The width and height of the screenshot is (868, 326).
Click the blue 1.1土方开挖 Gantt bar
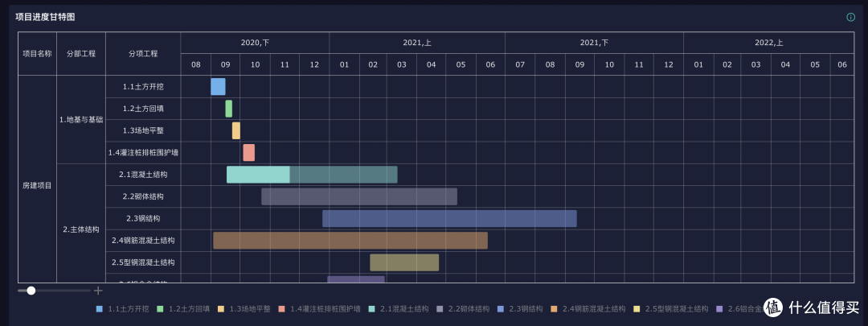[x=218, y=86]
